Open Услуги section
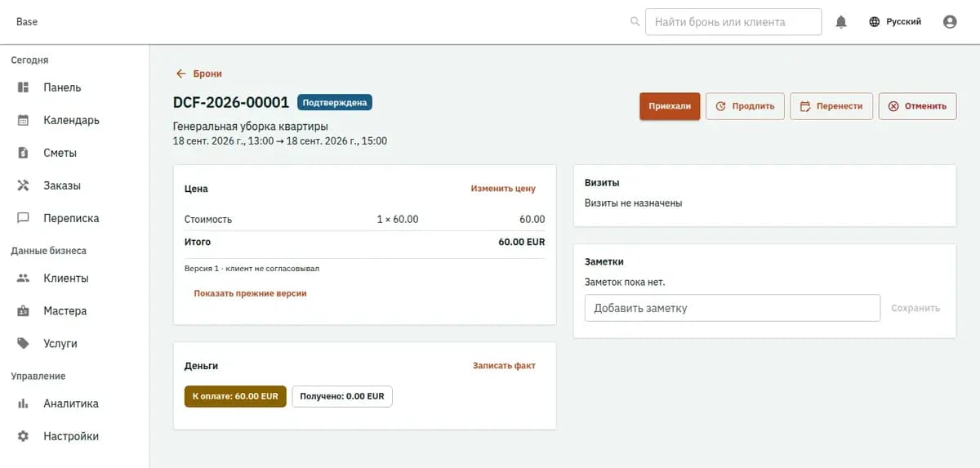The width and height of the screenshot is (980, 468). [x=74, y=344]
